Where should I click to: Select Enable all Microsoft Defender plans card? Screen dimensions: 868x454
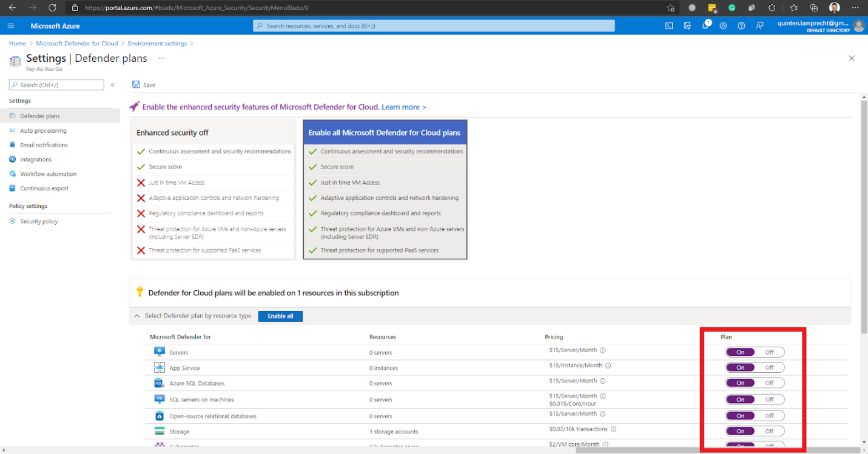(x=385, y=190)
